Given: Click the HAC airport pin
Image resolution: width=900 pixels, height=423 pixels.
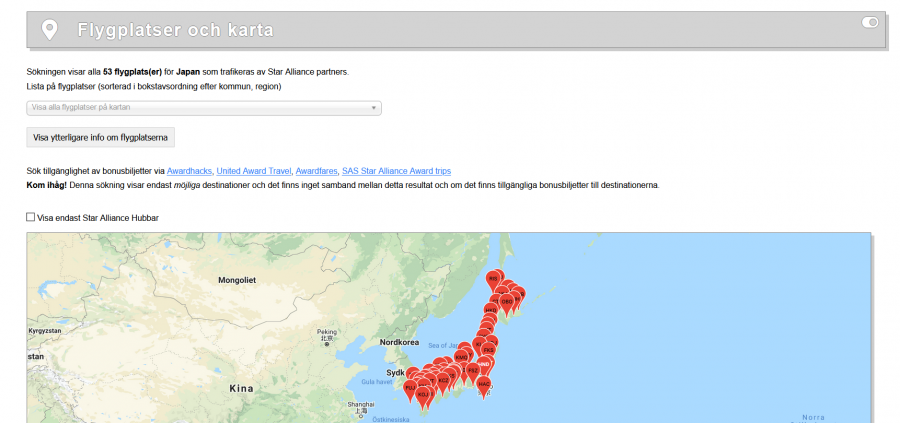Looking at the screenshot, I should tap(484, 383).
